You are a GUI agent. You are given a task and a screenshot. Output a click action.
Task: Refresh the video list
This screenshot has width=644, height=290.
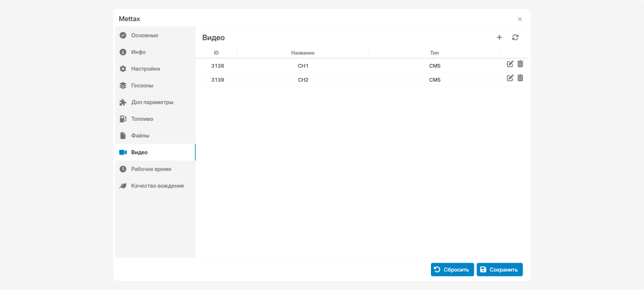coord(515,38)
